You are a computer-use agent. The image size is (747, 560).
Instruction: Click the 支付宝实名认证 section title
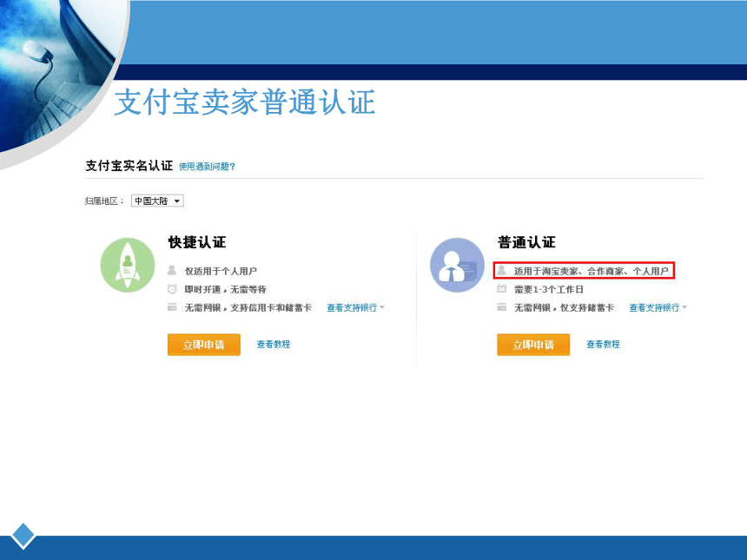[x=129, y=165]
